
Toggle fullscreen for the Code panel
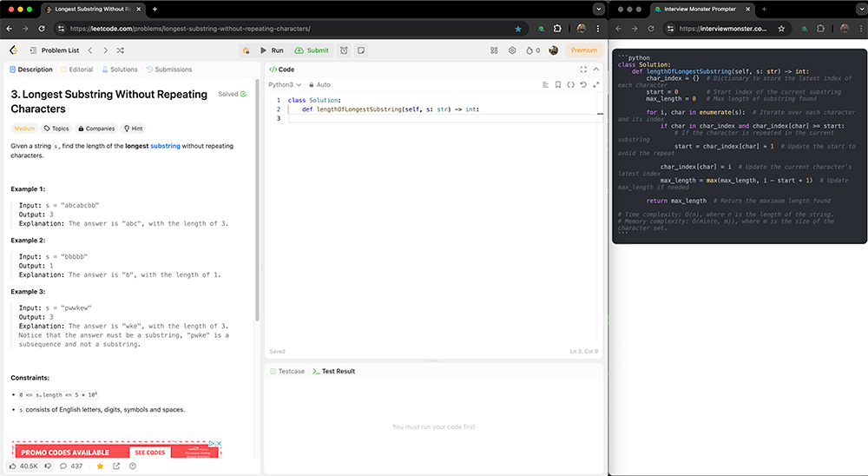click(x=583, y=69)
